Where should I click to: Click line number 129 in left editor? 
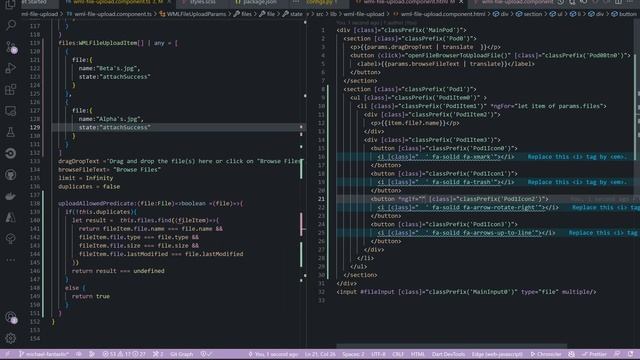click(x=35, y=127)
